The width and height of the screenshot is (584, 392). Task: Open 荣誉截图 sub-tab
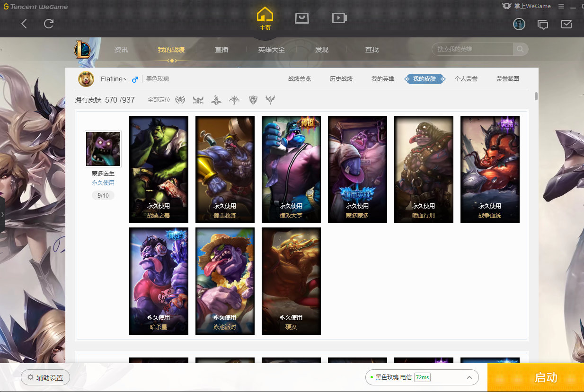point(508,79)
